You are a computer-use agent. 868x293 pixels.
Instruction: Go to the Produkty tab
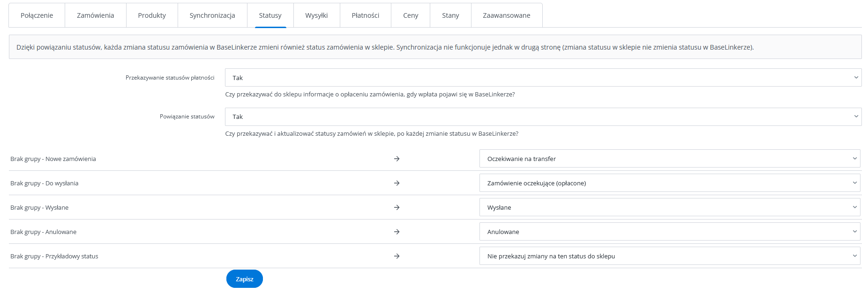[152, 15]
